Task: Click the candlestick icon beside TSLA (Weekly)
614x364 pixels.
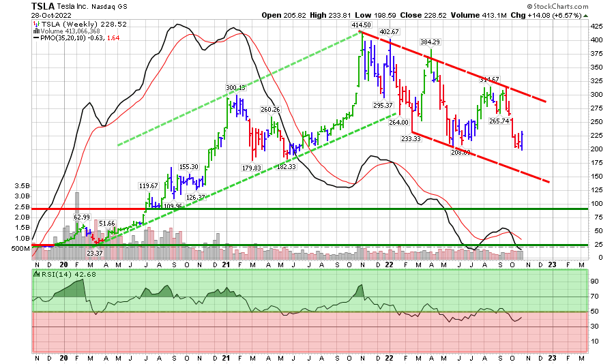Action: (35, 24)
